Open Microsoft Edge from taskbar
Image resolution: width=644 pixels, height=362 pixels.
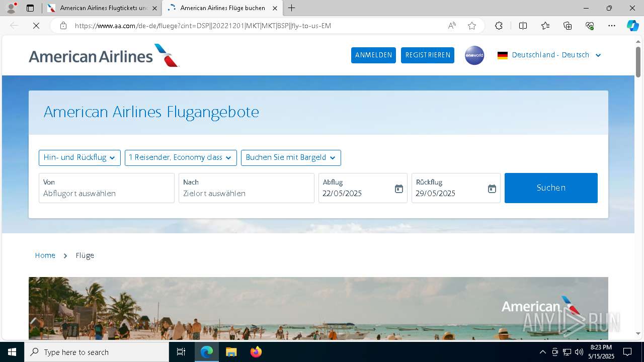(x=207, y=352)
